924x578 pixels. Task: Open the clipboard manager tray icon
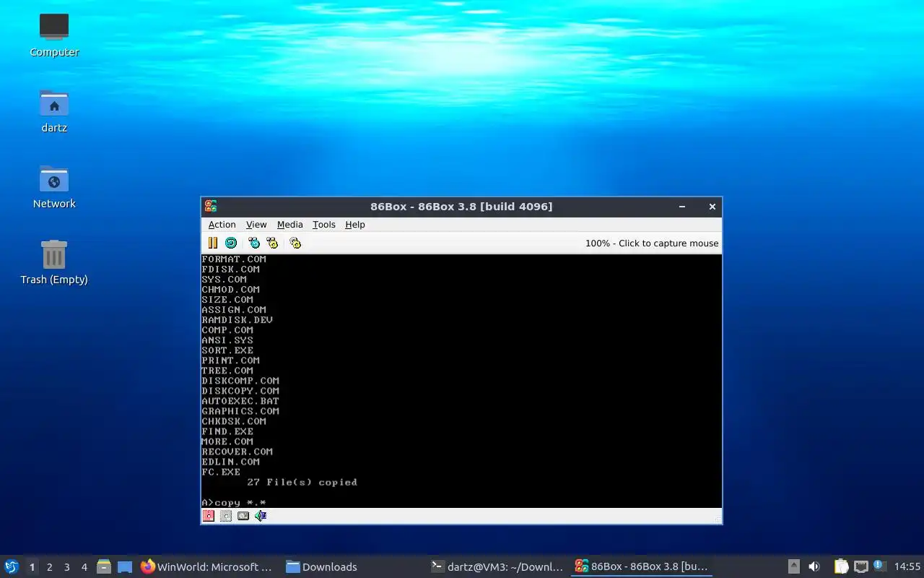pyautogui.click(x=841, y=566)
